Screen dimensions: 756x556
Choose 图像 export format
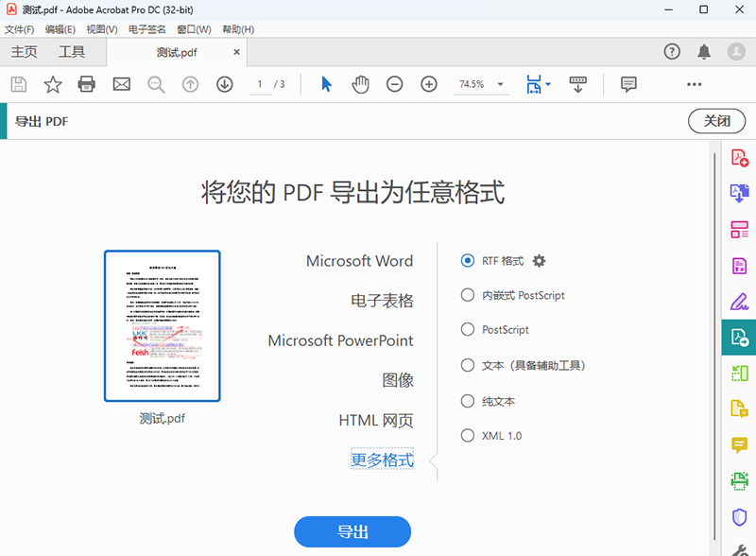pyautogui.click(x=398, y=380)
